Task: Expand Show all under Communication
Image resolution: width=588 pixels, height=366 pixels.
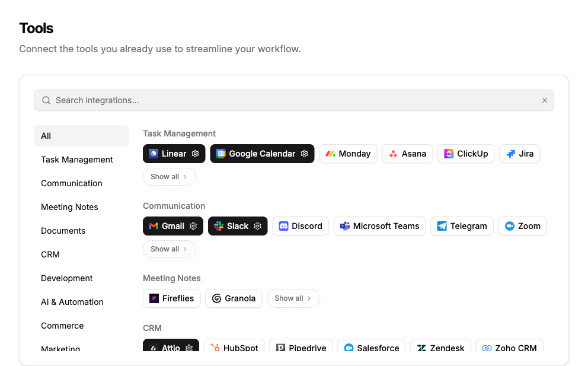Action: pyautogui.click(x=169, y=249)
